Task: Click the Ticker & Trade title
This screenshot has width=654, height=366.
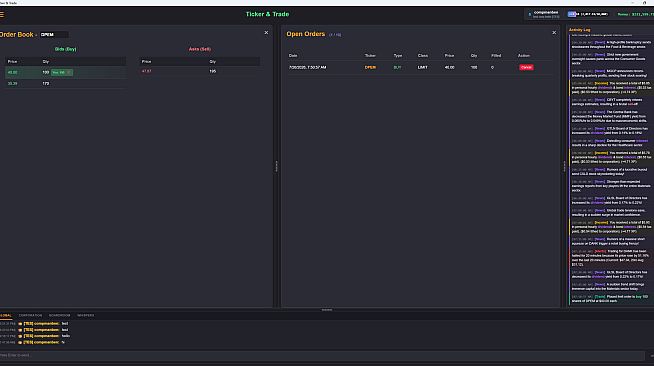Action: coord(267,14)
